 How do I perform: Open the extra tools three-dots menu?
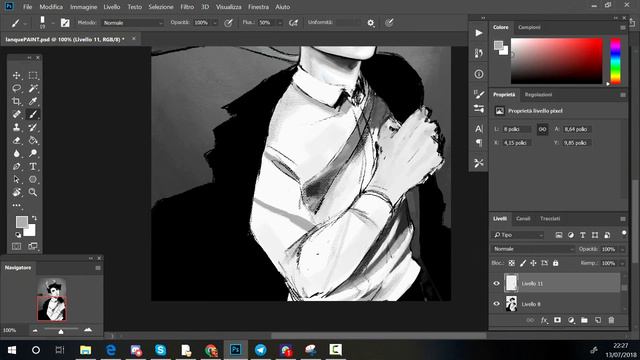pyautogui.click(x=16, y=205)
